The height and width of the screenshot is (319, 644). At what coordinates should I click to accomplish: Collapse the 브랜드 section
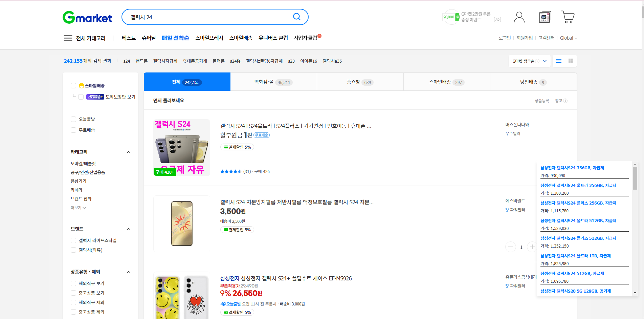(x=129, y=229)
